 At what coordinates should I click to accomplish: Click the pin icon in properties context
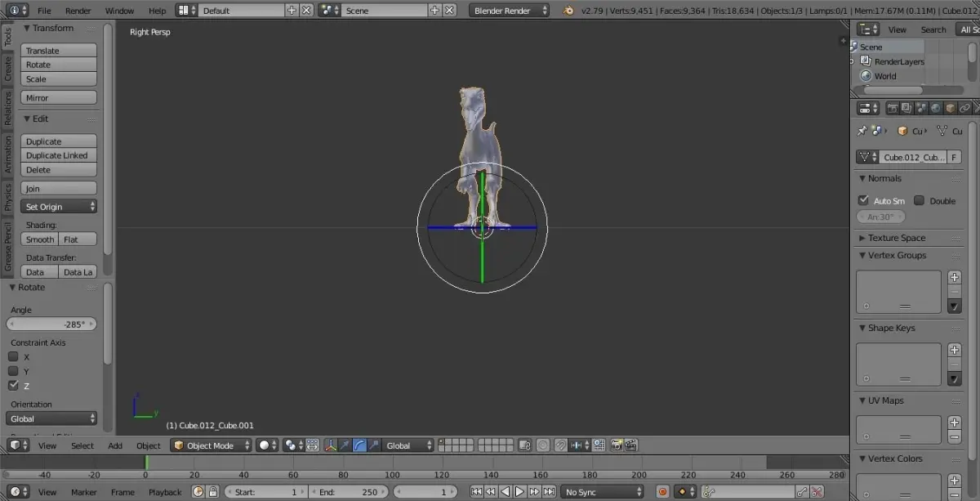(x=862, y=131)
